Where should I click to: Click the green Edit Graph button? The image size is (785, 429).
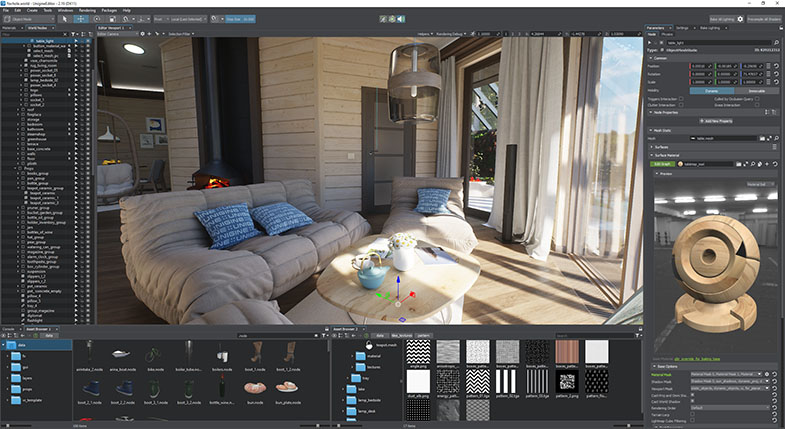click(662, 164)
